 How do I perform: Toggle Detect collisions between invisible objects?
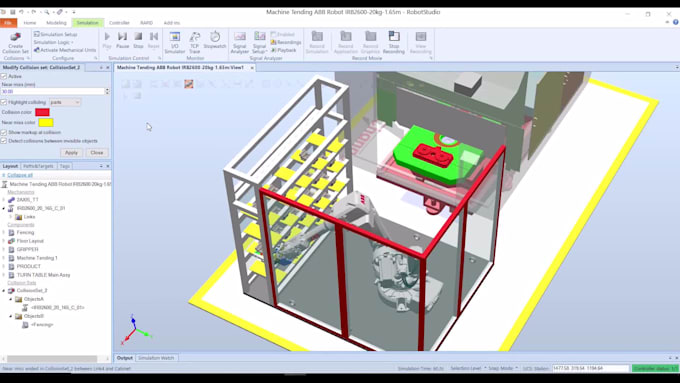click(4, 141)
